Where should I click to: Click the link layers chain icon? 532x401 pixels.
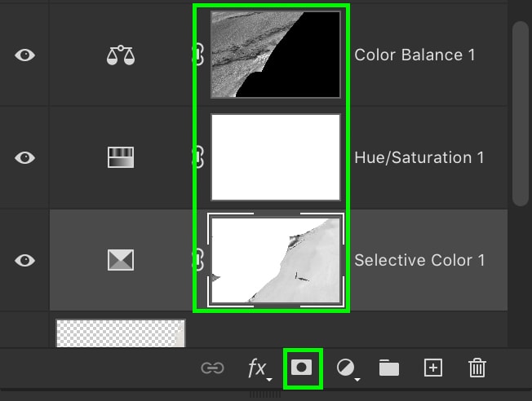tap(212, 368)
